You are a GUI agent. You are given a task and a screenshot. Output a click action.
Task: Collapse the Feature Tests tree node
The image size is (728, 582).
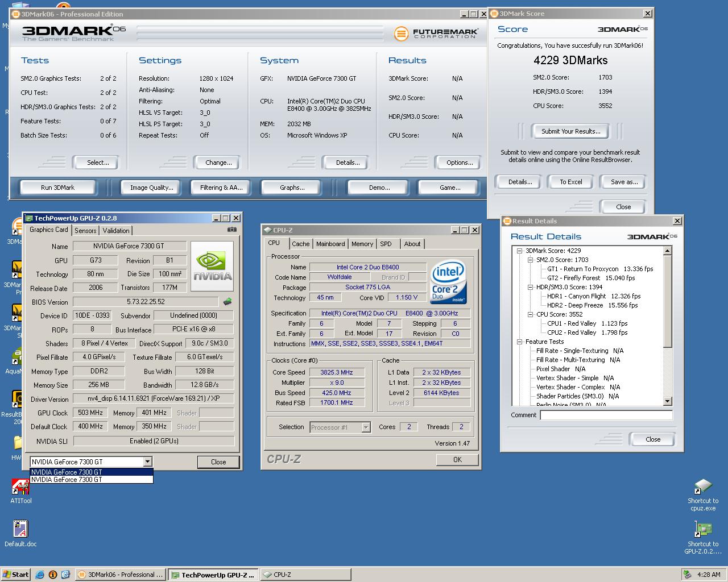[x=519, y=342]
